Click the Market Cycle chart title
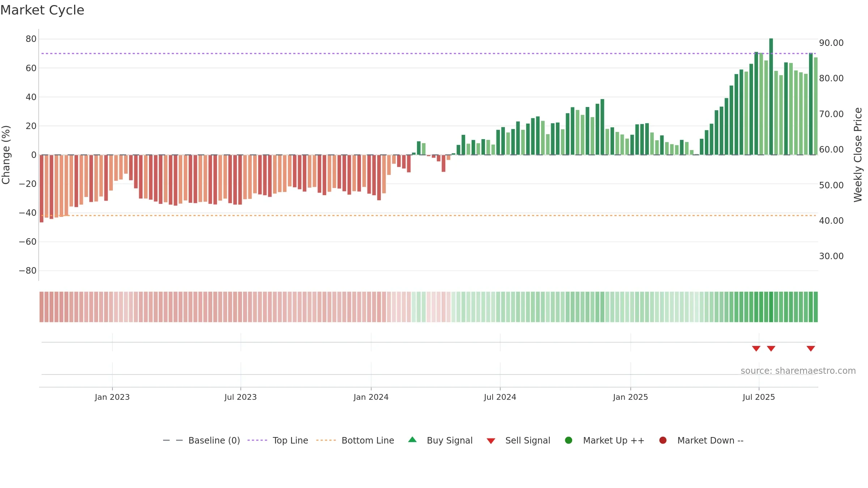Viewport: 868px width, 488px height. point(42,10)
